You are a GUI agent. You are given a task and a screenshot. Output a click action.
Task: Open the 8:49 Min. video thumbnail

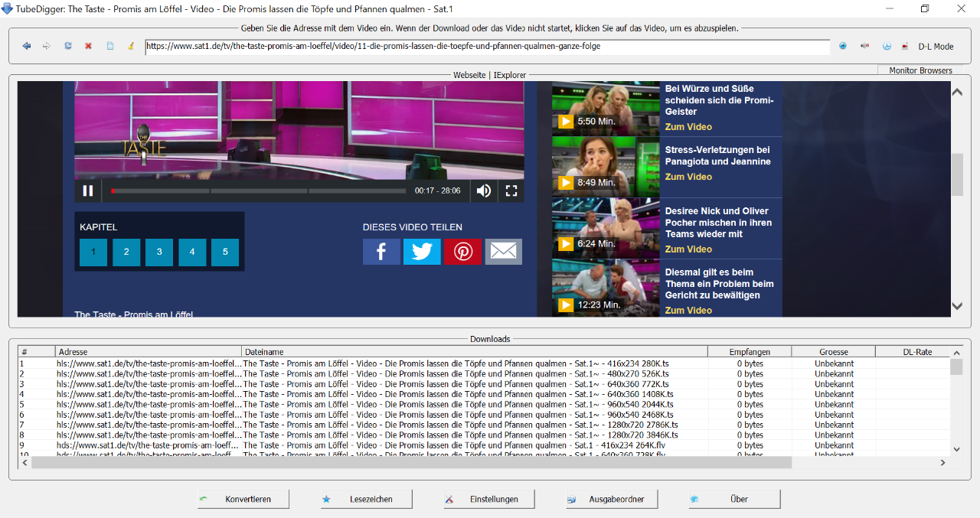click(x=606, y=167)
